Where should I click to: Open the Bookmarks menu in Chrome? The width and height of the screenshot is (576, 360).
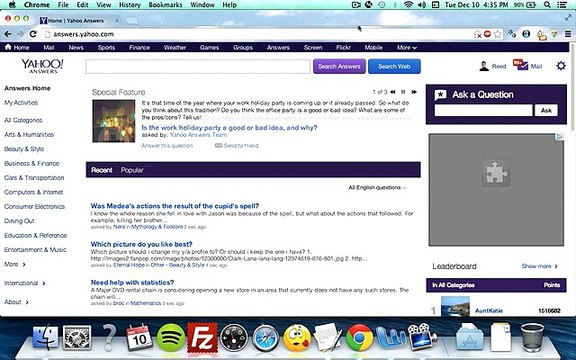pos(165,5)
